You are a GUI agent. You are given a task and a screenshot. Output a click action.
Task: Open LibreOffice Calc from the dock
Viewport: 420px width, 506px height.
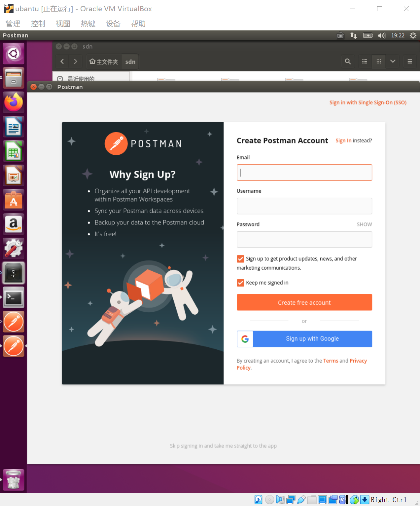(14, 151)
